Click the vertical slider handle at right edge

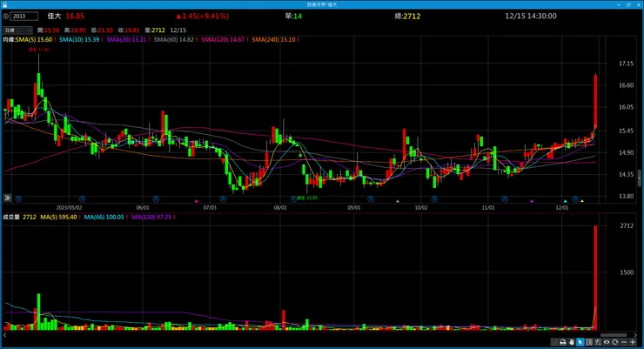click(639, 178)
